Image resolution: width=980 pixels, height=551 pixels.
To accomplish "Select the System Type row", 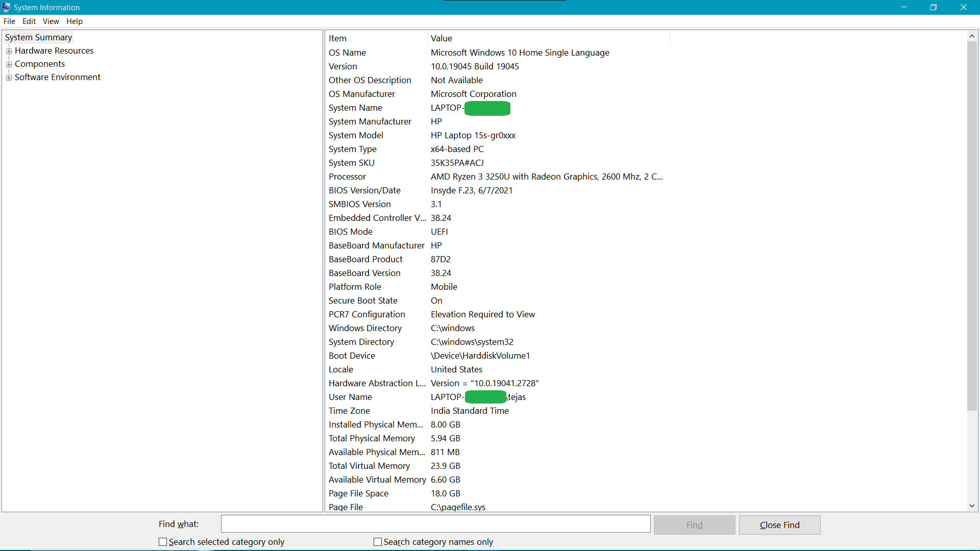I will [498, 149].
